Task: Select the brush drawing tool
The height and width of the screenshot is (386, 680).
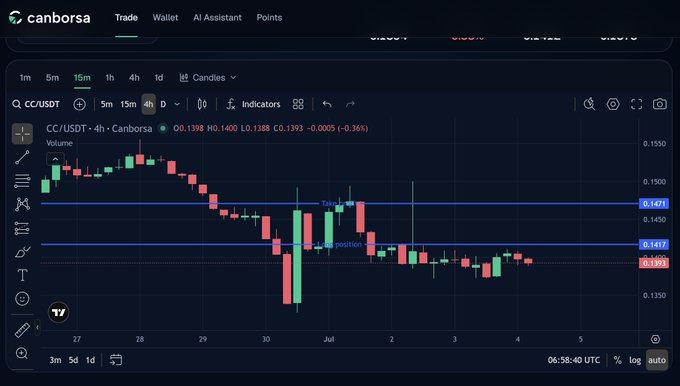Action: pos(22,252)
